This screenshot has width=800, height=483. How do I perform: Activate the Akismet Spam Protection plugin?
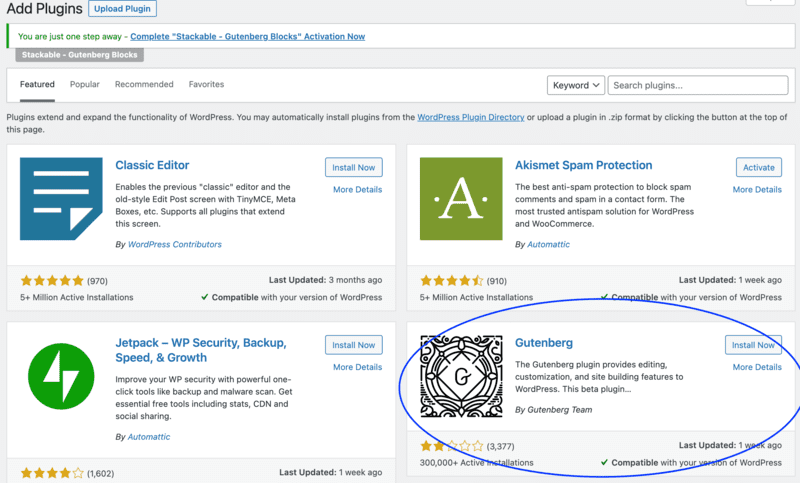[758, 167]
